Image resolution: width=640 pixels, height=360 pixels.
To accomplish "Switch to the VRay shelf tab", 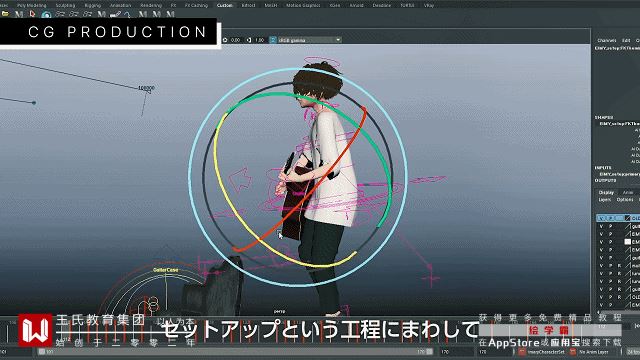I will point(429,5).
